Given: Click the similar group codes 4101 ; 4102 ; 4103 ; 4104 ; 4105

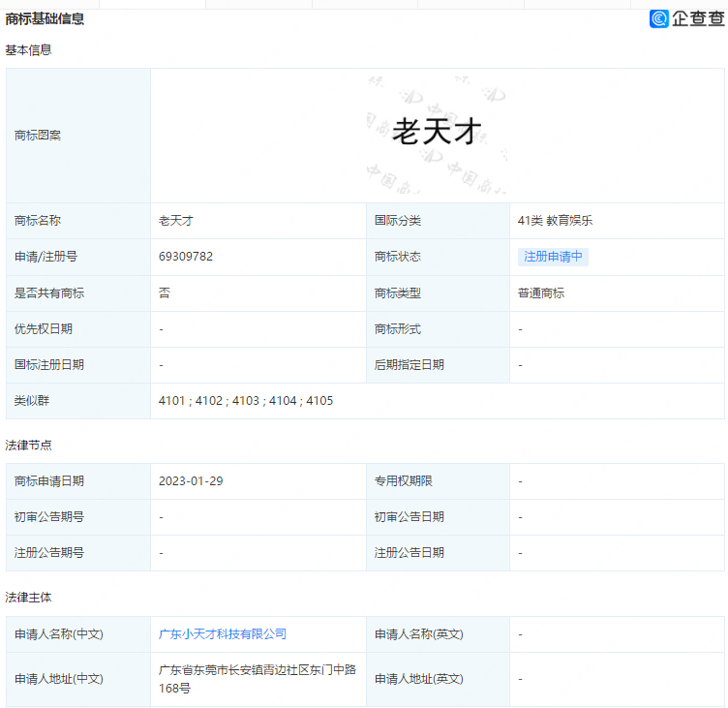Looking at the screenshot, I should point(246,400).
